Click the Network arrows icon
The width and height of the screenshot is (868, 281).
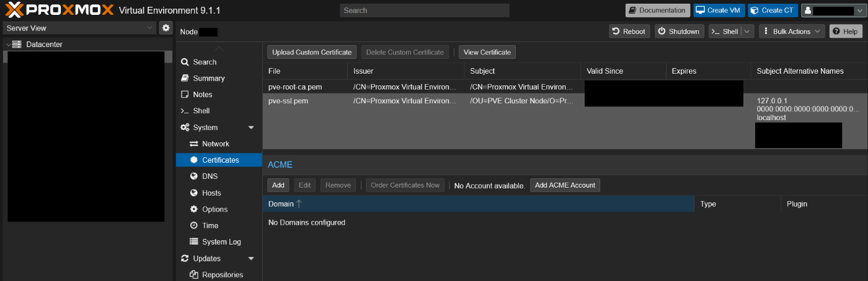point(194,144)
